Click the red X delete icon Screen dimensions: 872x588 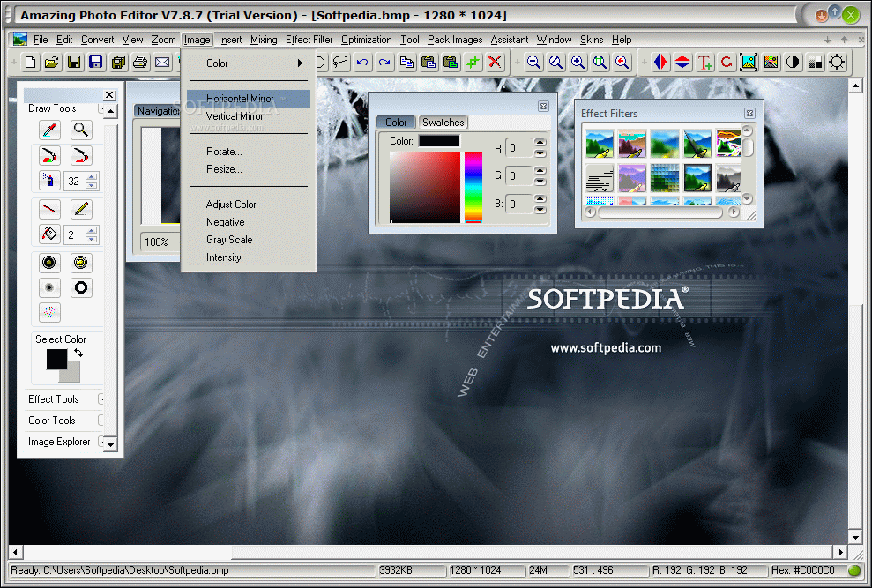pos(495,62)
